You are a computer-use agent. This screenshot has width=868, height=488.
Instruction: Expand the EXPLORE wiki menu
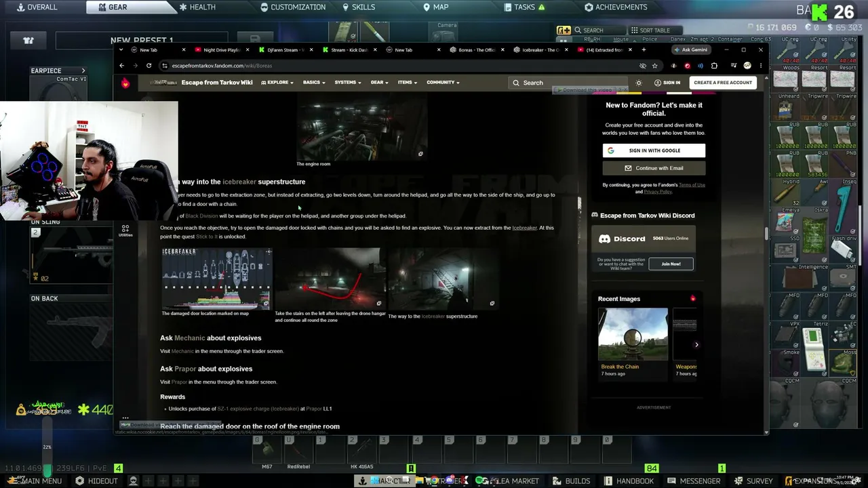[277, 83]
